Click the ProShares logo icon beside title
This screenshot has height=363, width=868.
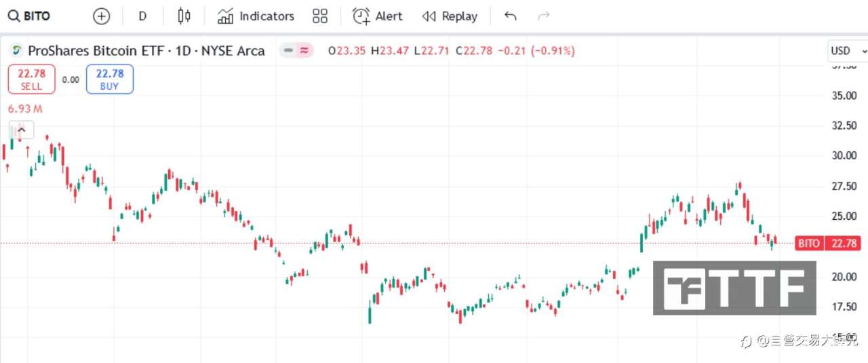[x=16, y=50]
